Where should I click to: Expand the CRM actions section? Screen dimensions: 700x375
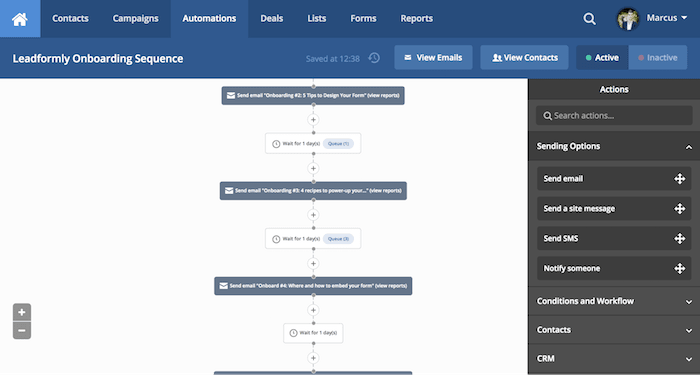[x=614, y=358]
